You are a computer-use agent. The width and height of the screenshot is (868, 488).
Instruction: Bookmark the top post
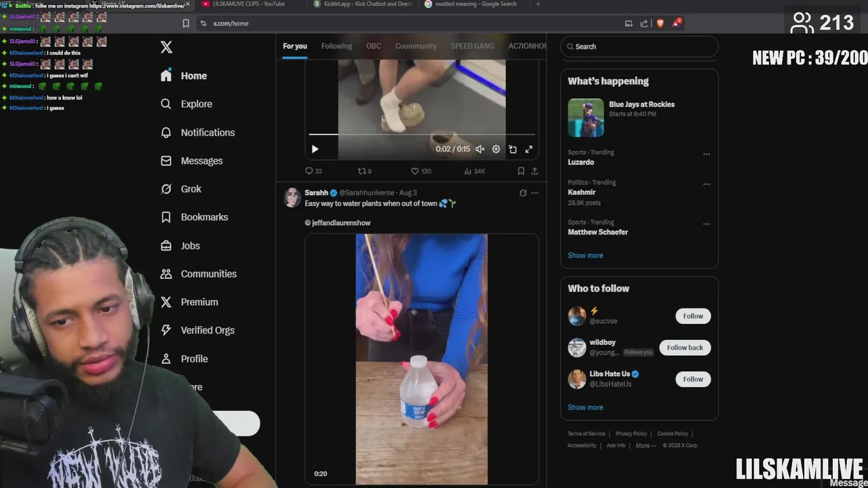tap(521, 171)
